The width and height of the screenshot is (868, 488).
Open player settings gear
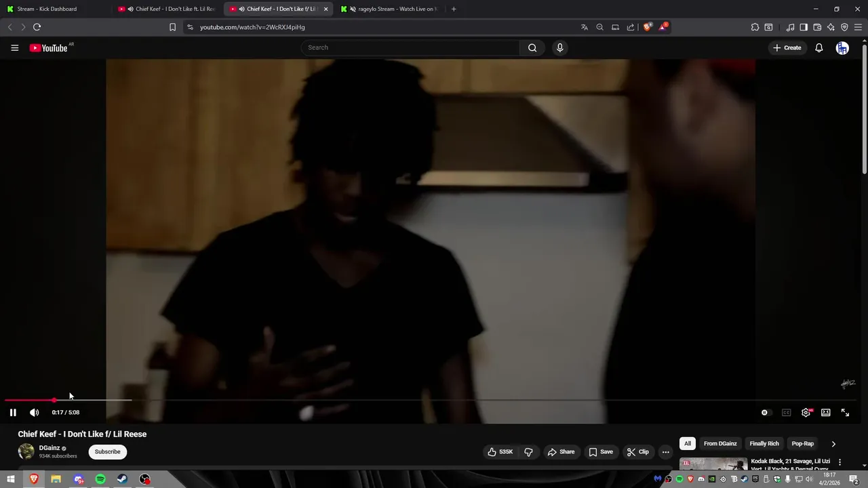[x=806, y=412]
